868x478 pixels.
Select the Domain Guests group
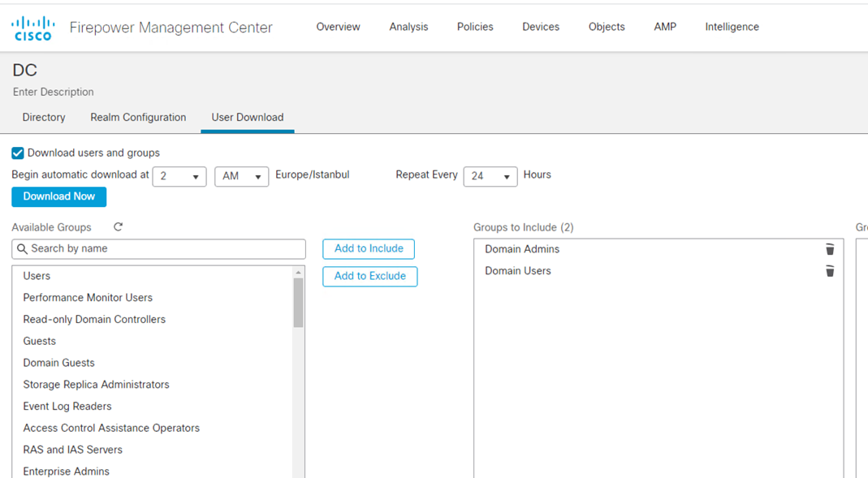point(152,363)
